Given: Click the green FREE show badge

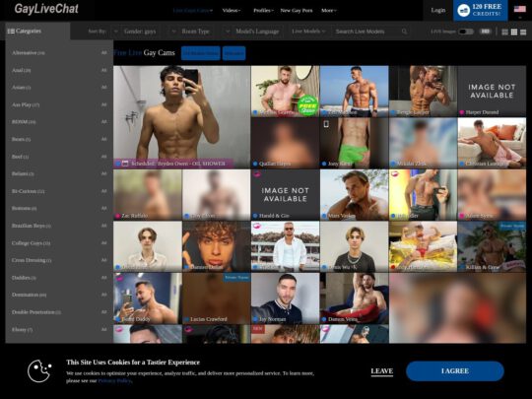Looking at the screenshot, I should coord(307,105).
